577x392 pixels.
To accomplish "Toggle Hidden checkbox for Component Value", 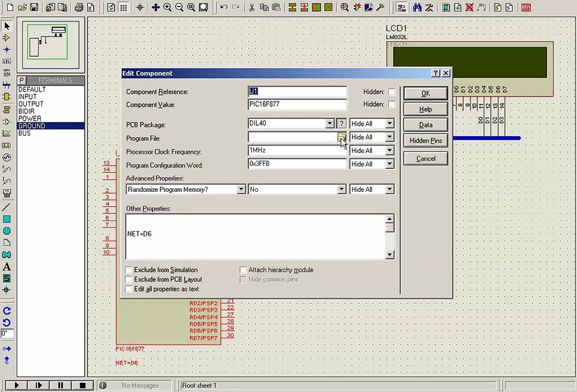I will (x=392, y=105).
